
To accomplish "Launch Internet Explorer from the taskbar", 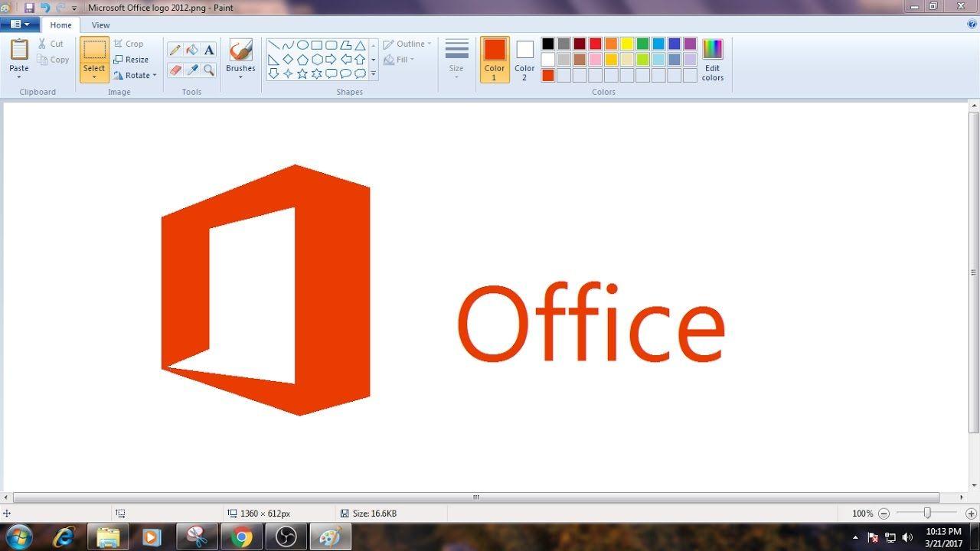I will (x=64, y=537).
